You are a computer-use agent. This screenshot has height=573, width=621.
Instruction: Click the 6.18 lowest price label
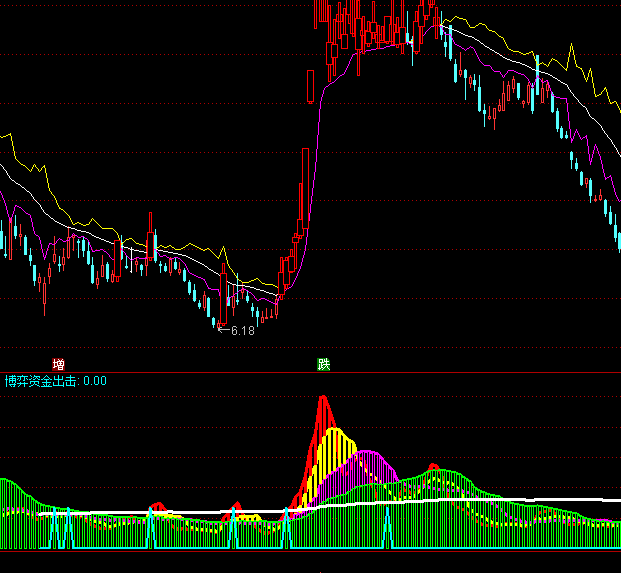point(243,330)
